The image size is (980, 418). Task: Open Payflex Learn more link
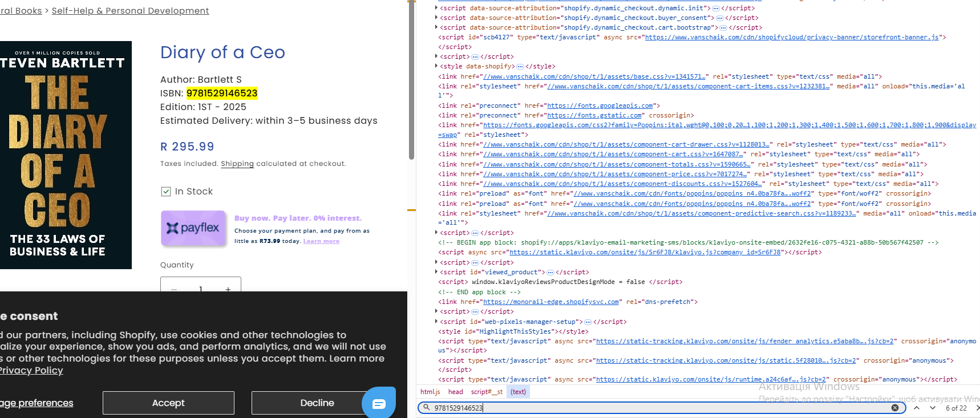[x=321, y=241]
